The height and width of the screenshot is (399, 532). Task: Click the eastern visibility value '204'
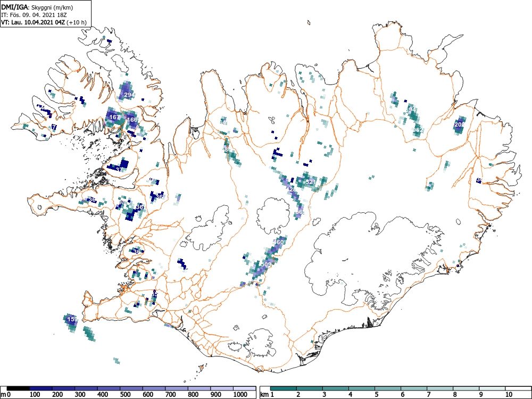459,124
